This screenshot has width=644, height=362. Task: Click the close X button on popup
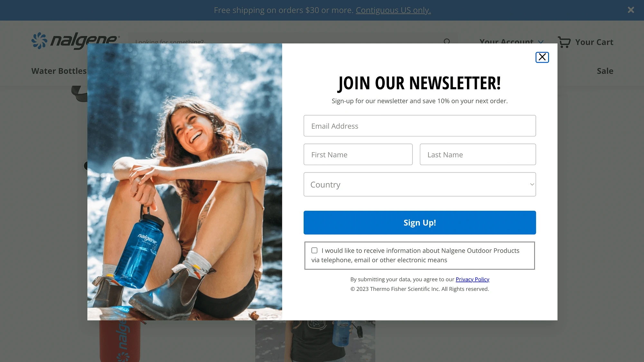coord(542,57)
